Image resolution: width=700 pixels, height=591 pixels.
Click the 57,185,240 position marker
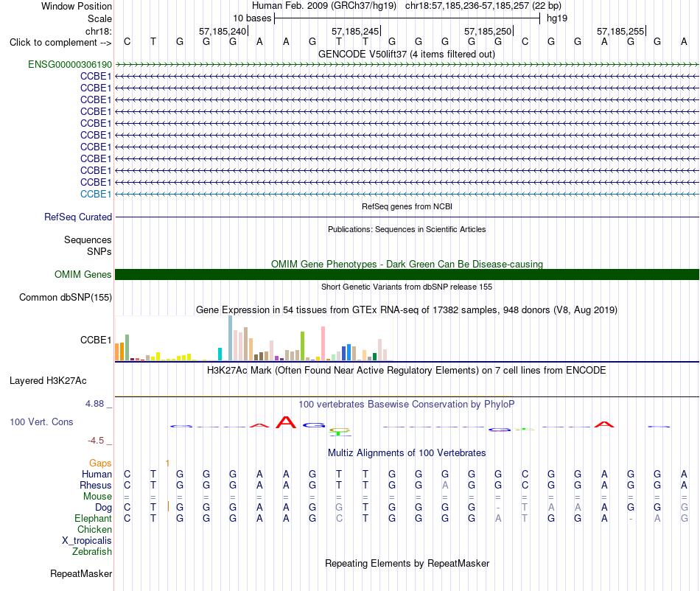point(223,31)
